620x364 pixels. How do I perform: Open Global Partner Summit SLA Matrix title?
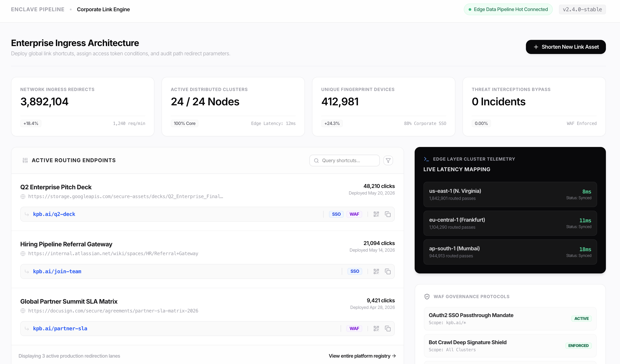(x=69, y=301)
